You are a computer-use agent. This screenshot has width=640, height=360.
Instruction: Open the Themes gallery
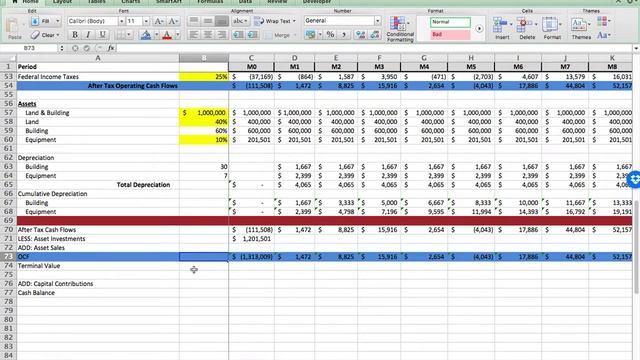[581, 28]
